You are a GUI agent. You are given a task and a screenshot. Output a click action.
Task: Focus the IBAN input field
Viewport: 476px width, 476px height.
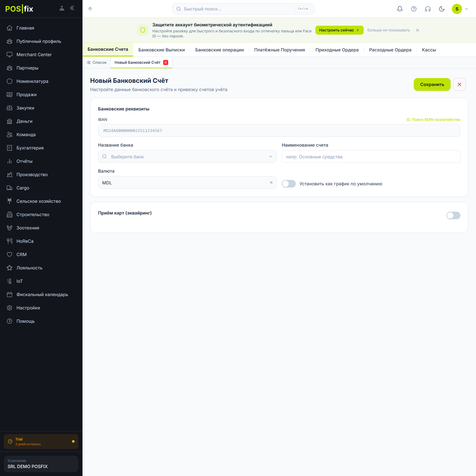[279, 130]
